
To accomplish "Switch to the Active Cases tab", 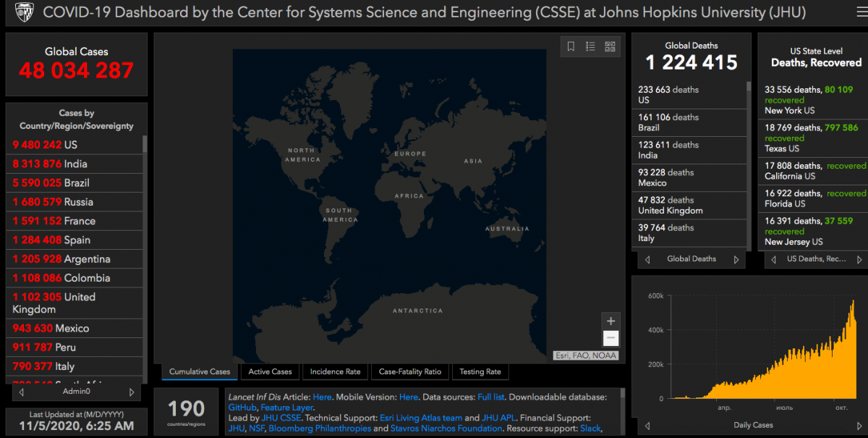I will click(270, 371).
